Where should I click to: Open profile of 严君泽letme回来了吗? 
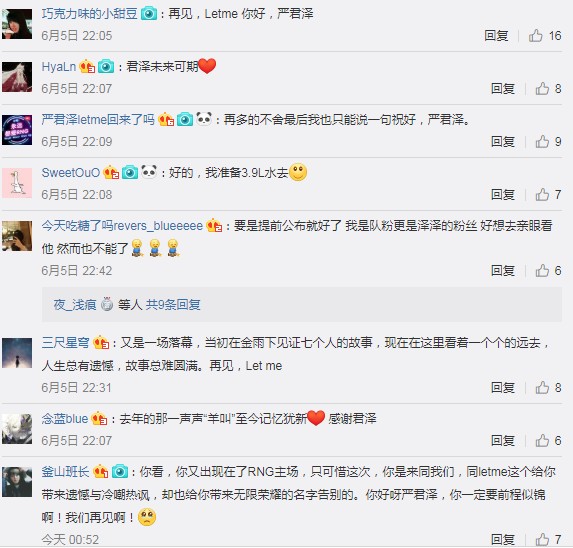98,119
